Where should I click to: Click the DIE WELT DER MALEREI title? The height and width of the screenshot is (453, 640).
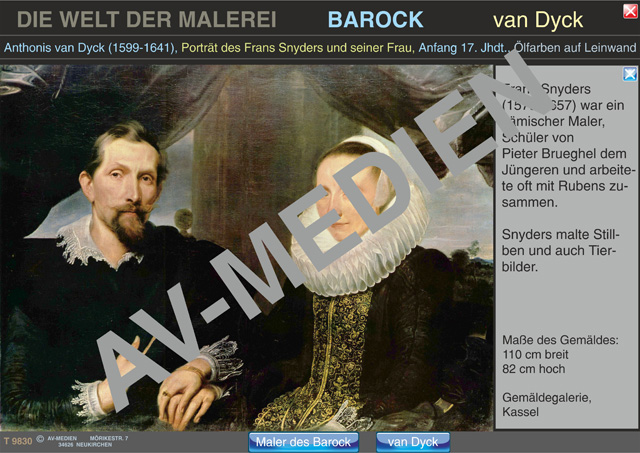point(147,20)
